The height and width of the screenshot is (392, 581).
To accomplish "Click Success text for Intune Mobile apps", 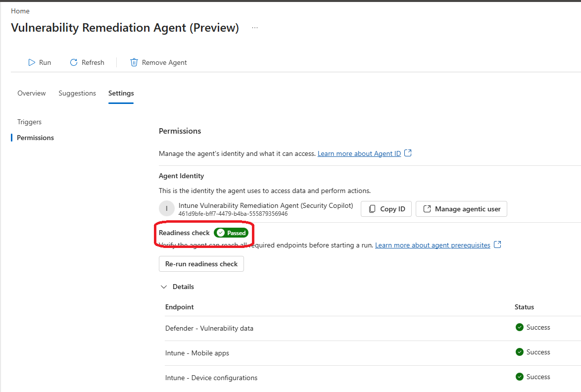I will click(538, 352).
